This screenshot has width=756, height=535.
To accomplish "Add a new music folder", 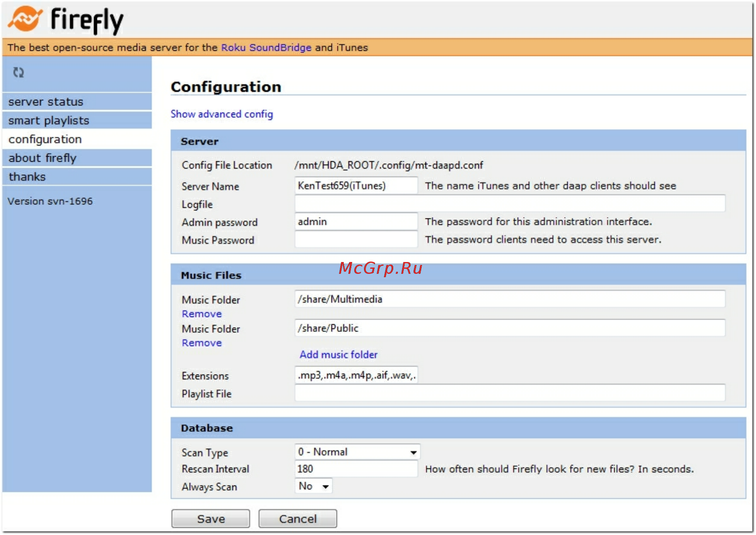I will tap(339, 354).
